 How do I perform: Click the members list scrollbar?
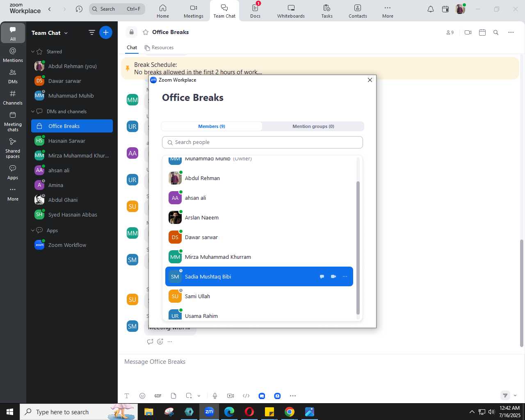[358, 248]
